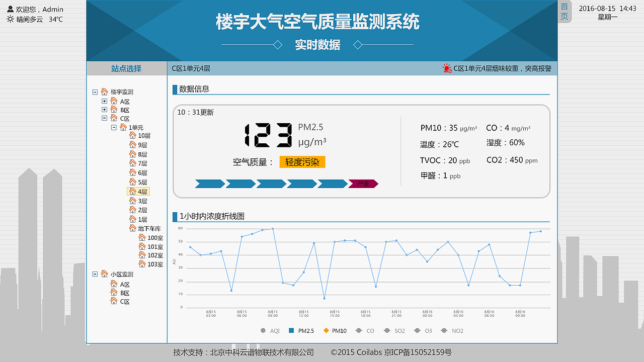Click the house icon next to 小区监测

(x=104, y=274)
